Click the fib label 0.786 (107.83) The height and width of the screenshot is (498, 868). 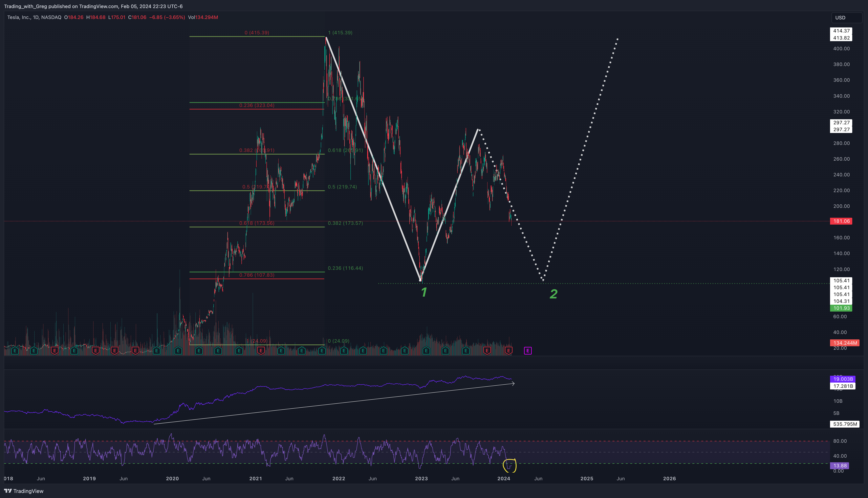tap(257, 275)
